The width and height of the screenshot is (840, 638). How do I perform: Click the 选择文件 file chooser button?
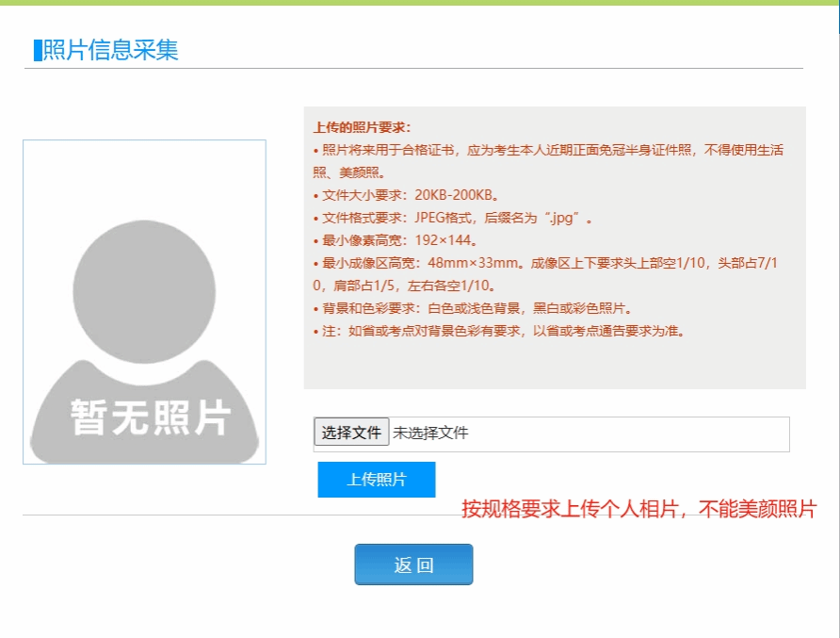click(351, 433)
